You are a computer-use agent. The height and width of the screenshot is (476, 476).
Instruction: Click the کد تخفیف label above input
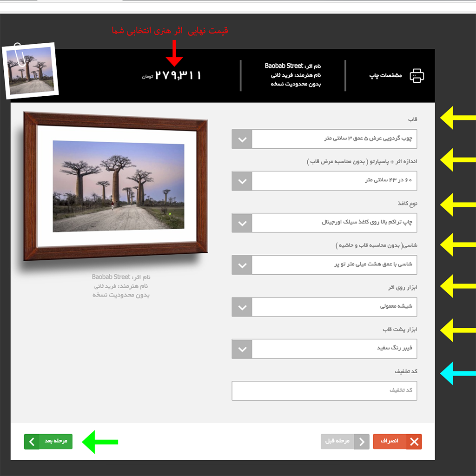(406, 371)
